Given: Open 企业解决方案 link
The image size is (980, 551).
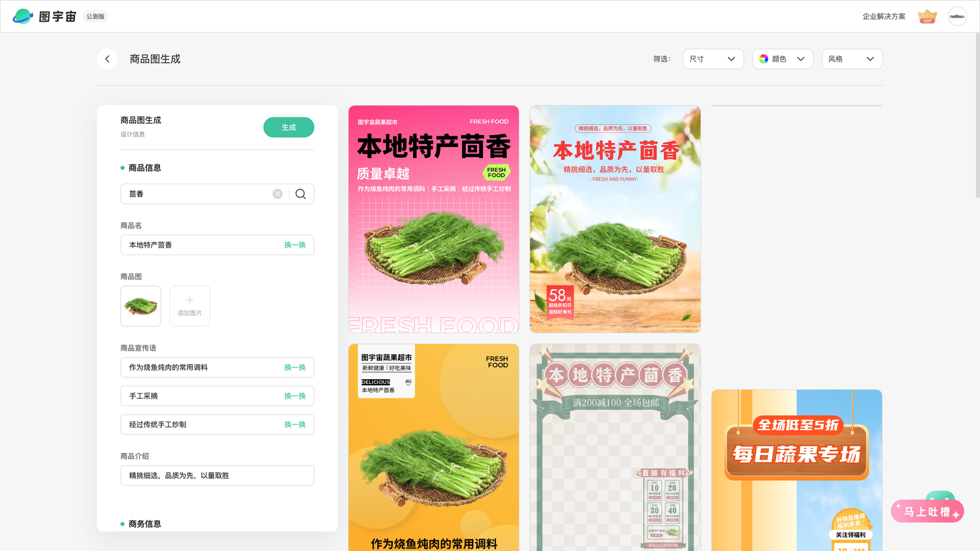Looking at the screenshot, I should coord(883,16).
